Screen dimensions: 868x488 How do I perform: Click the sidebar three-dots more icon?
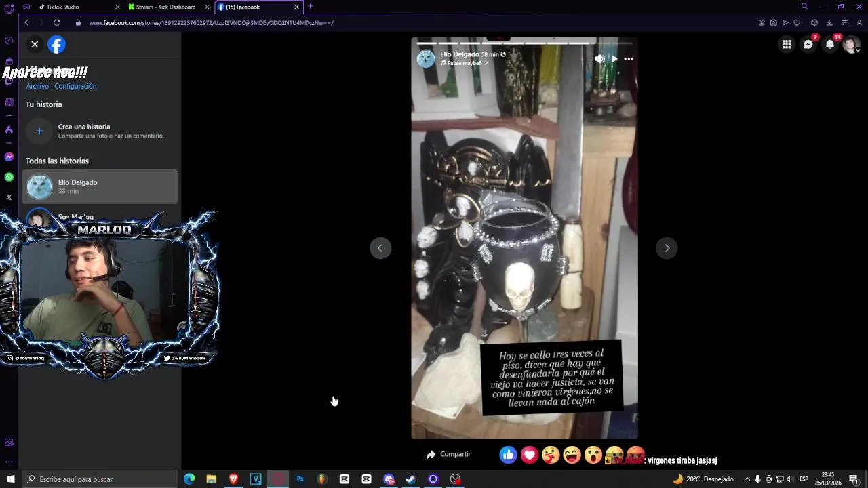tap(9, 462)
